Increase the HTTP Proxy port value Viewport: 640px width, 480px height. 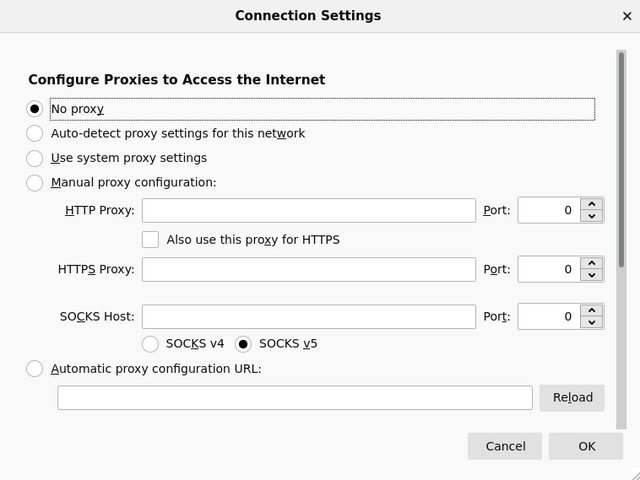pos(591,204)
